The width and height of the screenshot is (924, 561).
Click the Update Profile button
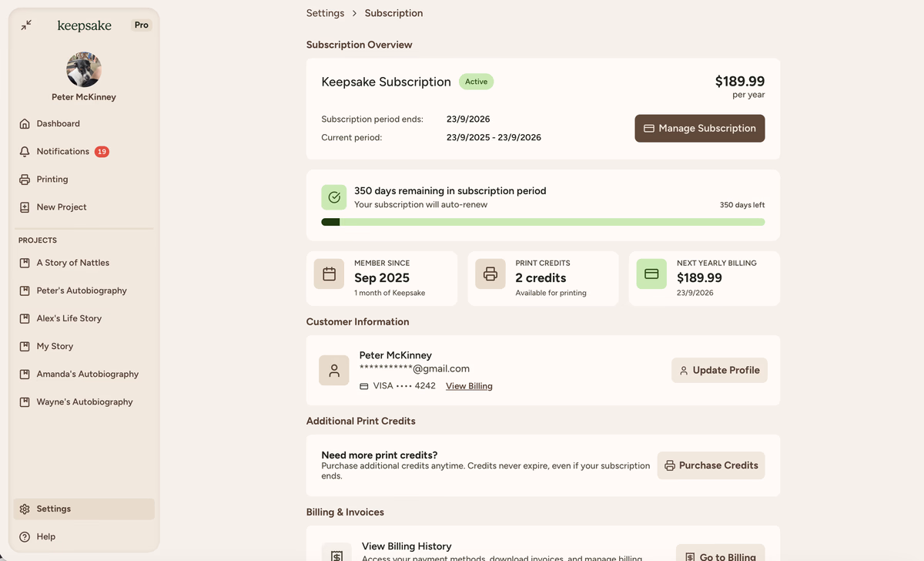click(x=718, y=371)
